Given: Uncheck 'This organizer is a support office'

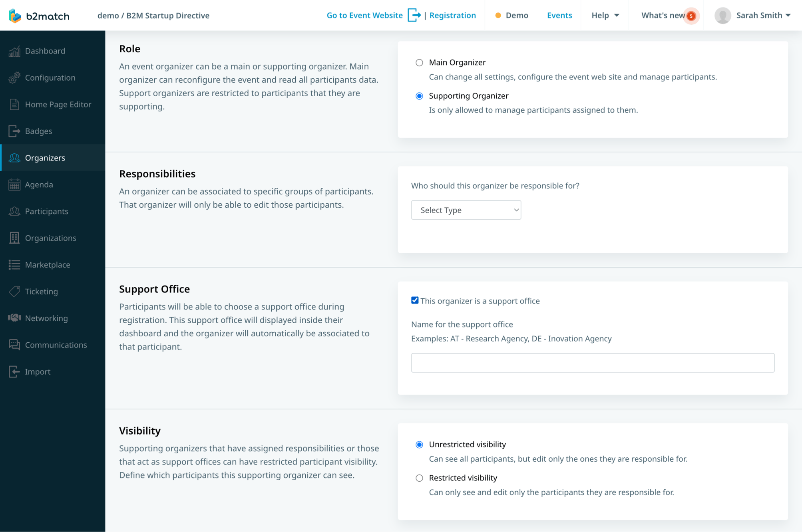Looking at the screenshot, I should [415, 300].
